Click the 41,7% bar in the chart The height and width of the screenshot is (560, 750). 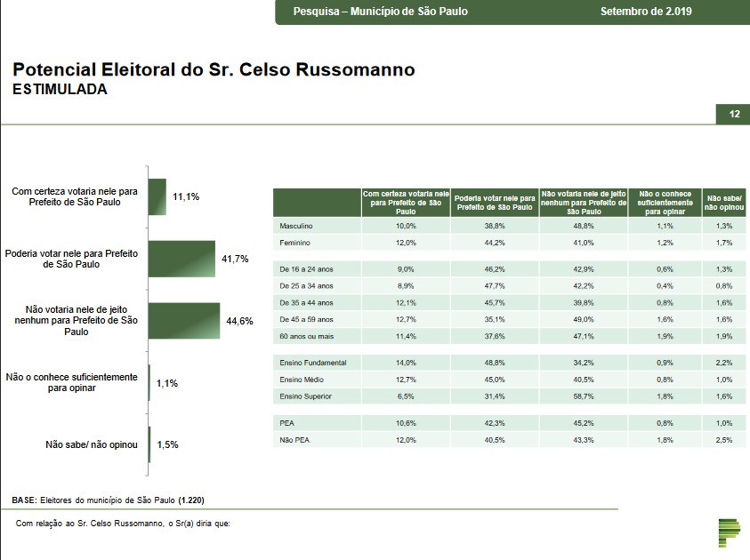(x=181, y=259)
